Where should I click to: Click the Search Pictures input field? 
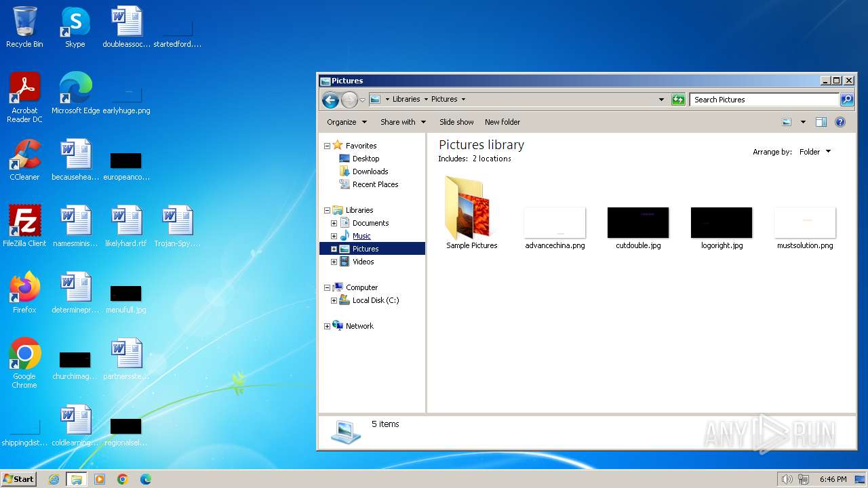[764, 100]
